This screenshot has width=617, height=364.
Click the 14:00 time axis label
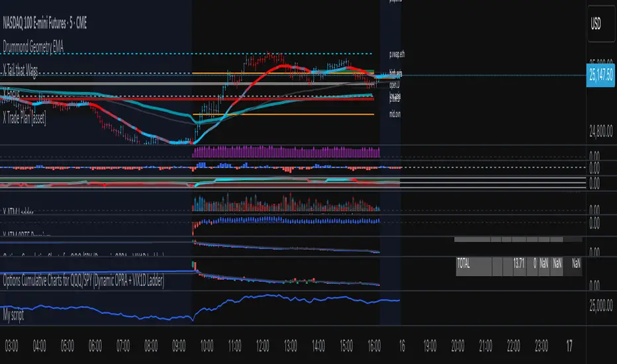(x=318, y=346)
